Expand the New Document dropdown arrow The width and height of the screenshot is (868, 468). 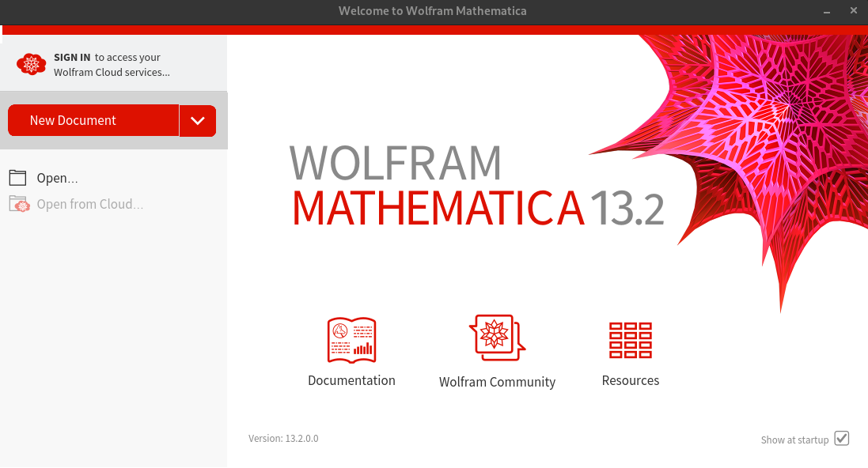pyautogui.click(x=198, y=121)
